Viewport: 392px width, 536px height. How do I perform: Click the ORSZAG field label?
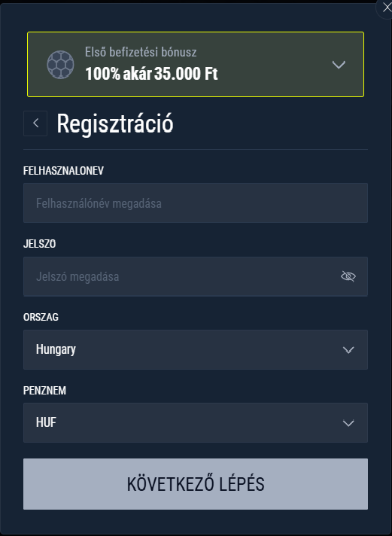coord(41,317)
